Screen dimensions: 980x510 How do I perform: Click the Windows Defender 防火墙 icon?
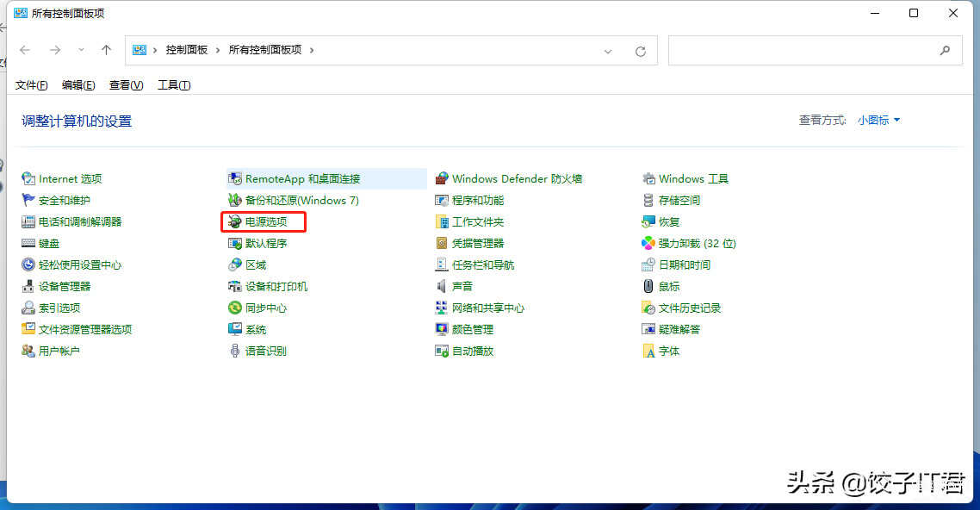click(x=442, y=179)
